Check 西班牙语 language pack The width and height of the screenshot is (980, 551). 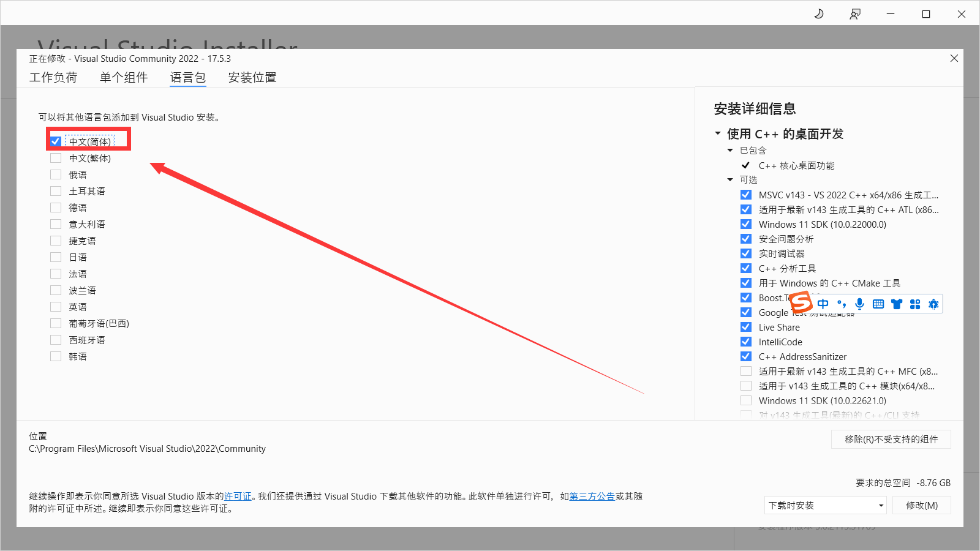[56, 340]
